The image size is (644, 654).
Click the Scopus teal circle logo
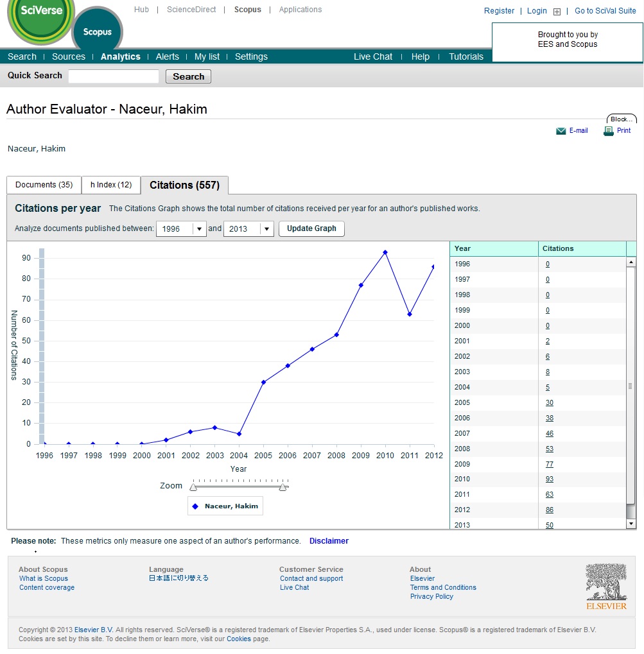click(97, 30)
